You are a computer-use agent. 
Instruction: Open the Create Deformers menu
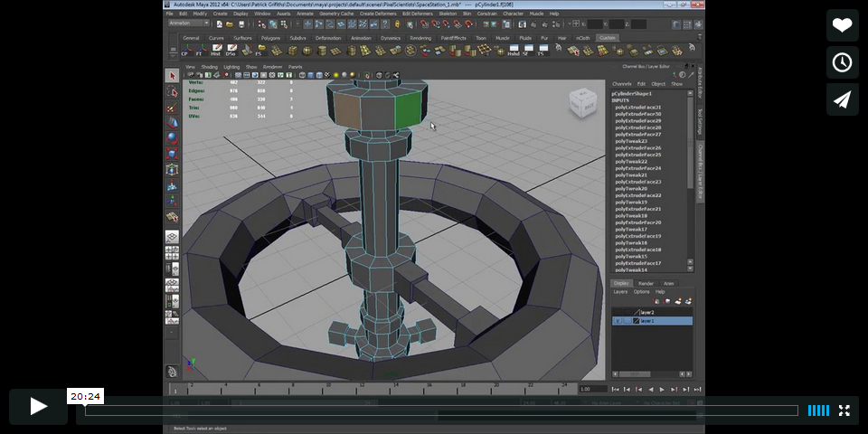378,14
